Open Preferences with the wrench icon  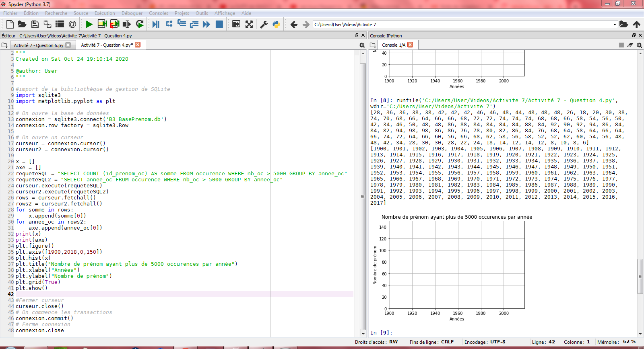pyautogui.click(x=264, y=24)
